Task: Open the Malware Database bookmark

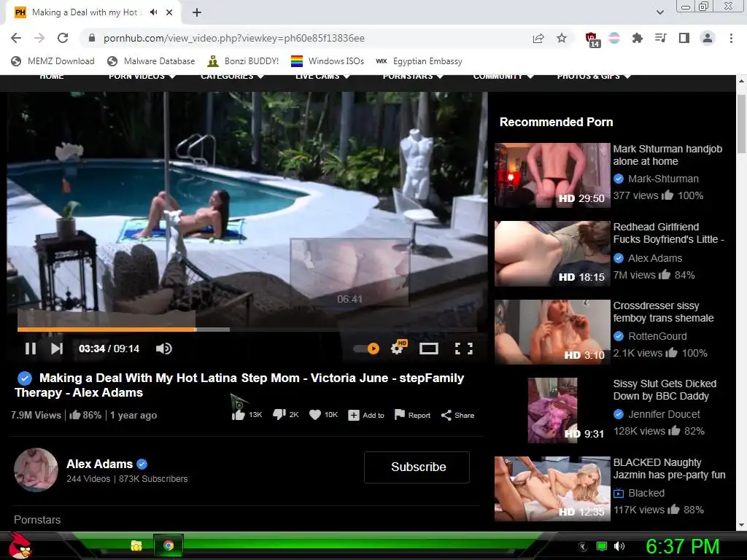Action: tap(152, 61)
